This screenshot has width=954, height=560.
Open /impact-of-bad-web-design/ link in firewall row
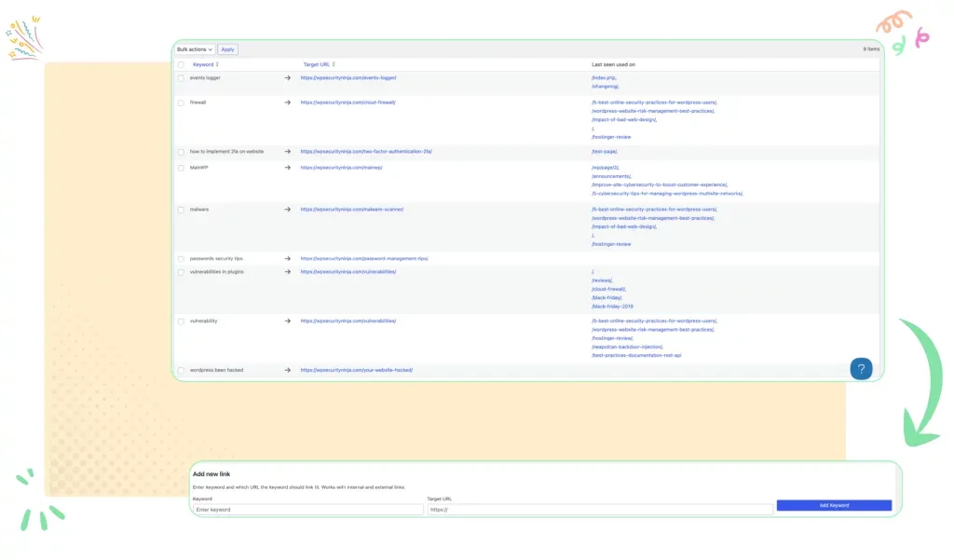pyautogui.click(x=624, y=120)
